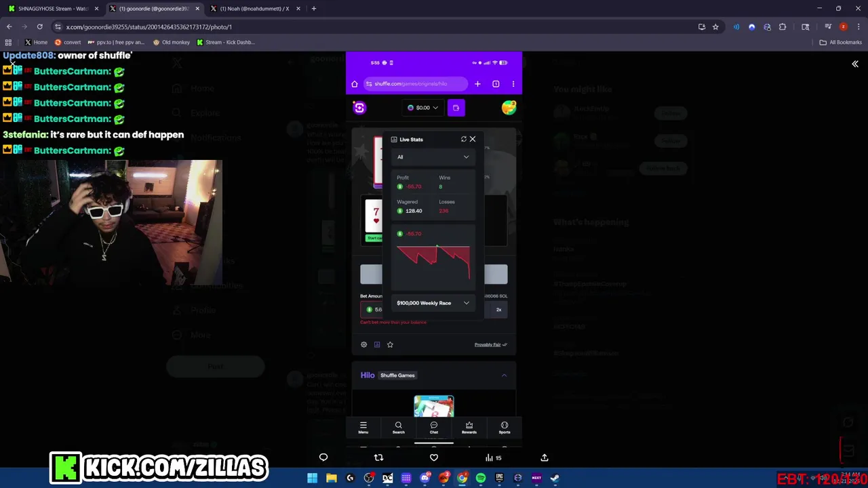Open Epic Games Launcher from taskbar
The width and height of the screenshot is (868, 488).
click(x=499, y=478)
